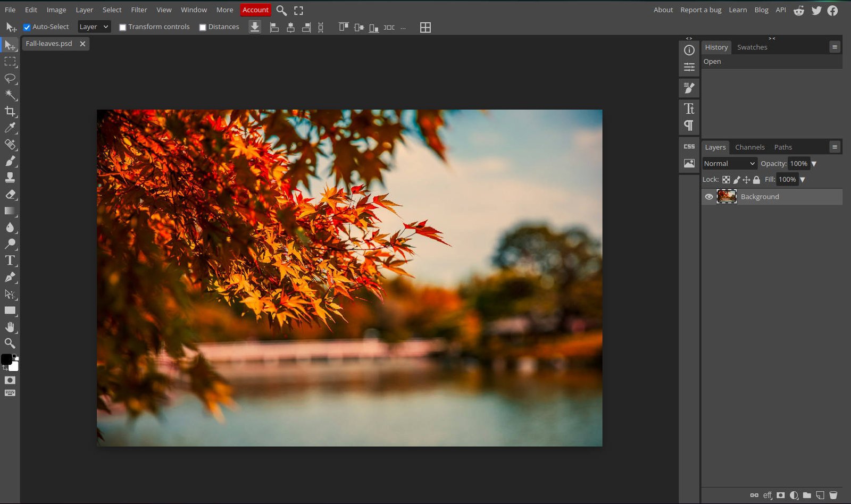Open the Fill slider arrow

click(x=803, y=180)
